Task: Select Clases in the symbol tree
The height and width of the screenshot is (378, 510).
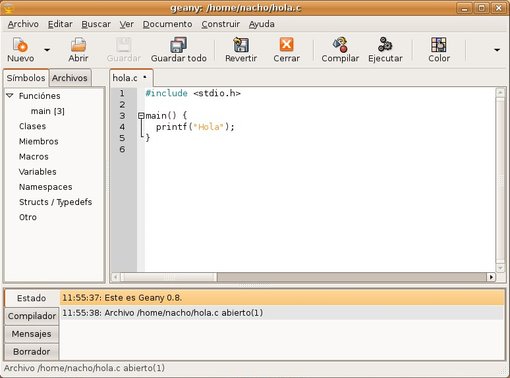Action: [32, 126]
